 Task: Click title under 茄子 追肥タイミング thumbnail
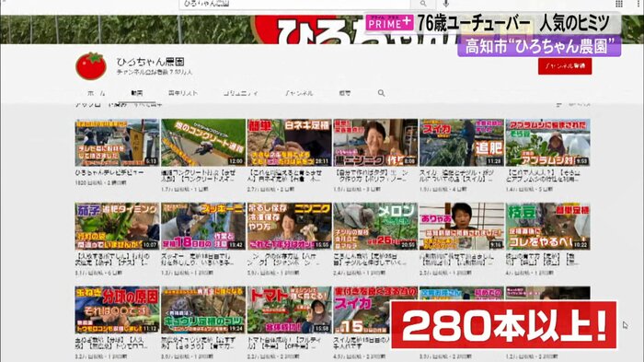[x=113, y=259]
